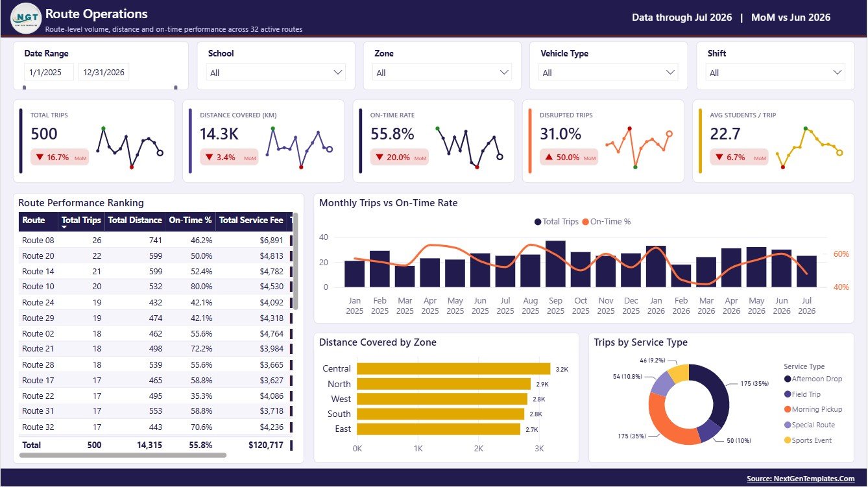Select the Route 10 row
Image resolution: width=868 pixels, height=487 pixels.
tap(154, 287)
